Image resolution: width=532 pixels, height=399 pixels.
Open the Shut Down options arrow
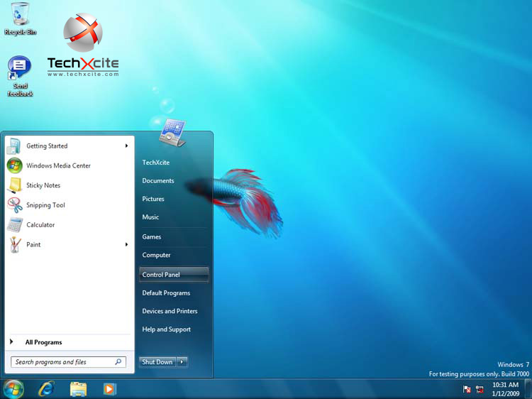[x=182, y=362]
